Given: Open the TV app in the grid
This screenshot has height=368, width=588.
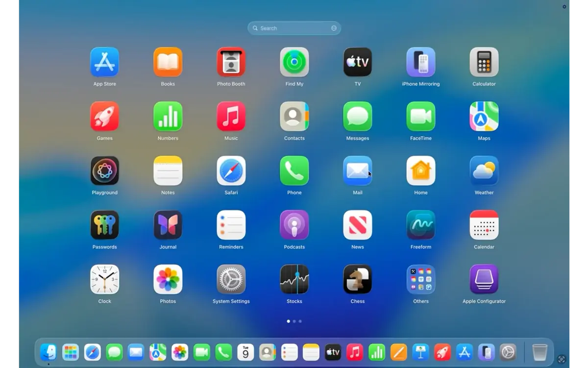Looking at the screenshot, I should click(x=357, y=62).
